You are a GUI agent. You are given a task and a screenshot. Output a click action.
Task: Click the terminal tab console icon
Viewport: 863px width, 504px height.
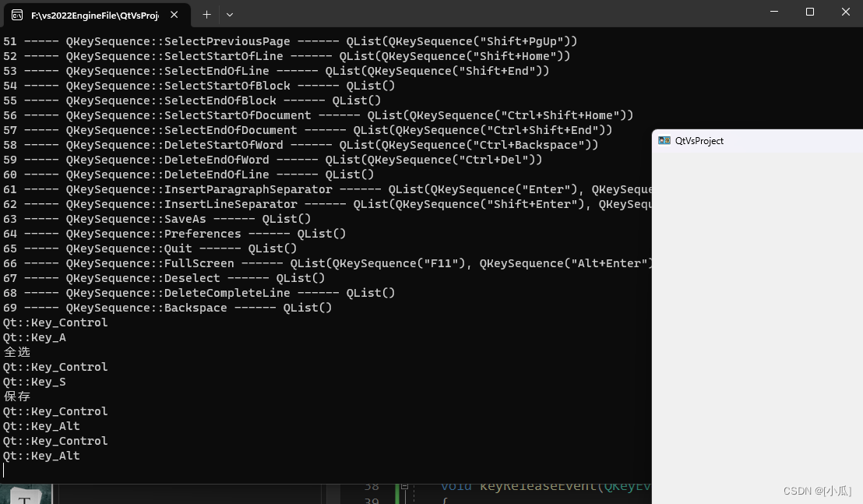coord(18,15)
